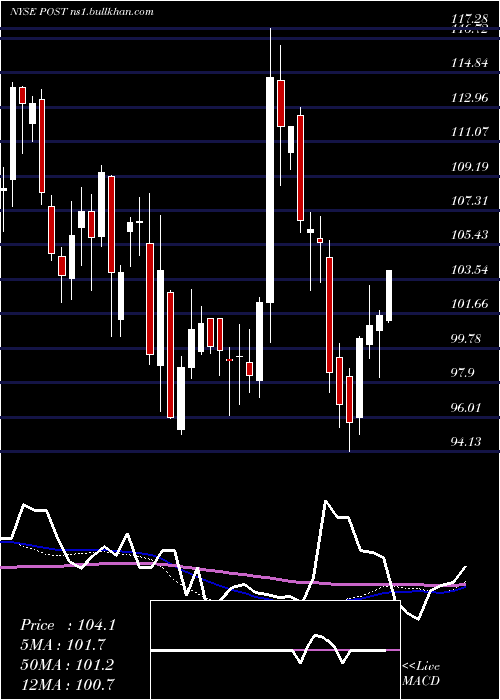Image resolution: width=500 pixels, height=700 pixels.
Task: Click the 50MA : 101.2 readout
Action: (67, 665)
